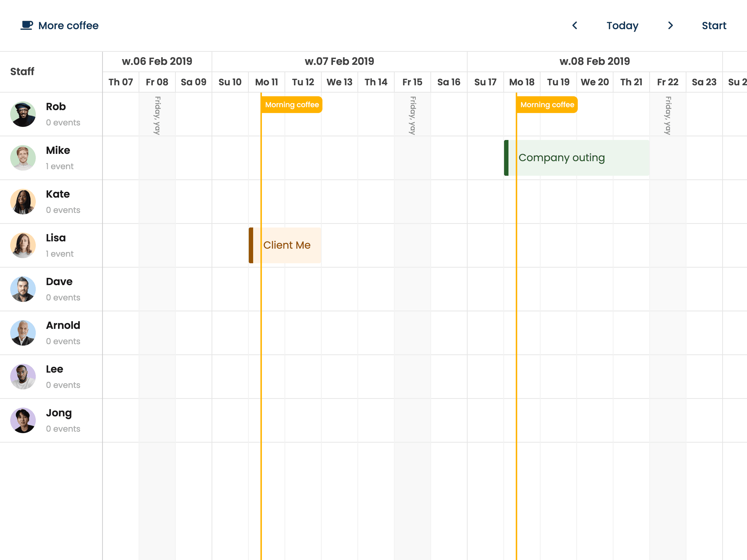This screenshot has width=747, height=560.
Task: Click the Sa 23 day header
Action: [704, 82]
